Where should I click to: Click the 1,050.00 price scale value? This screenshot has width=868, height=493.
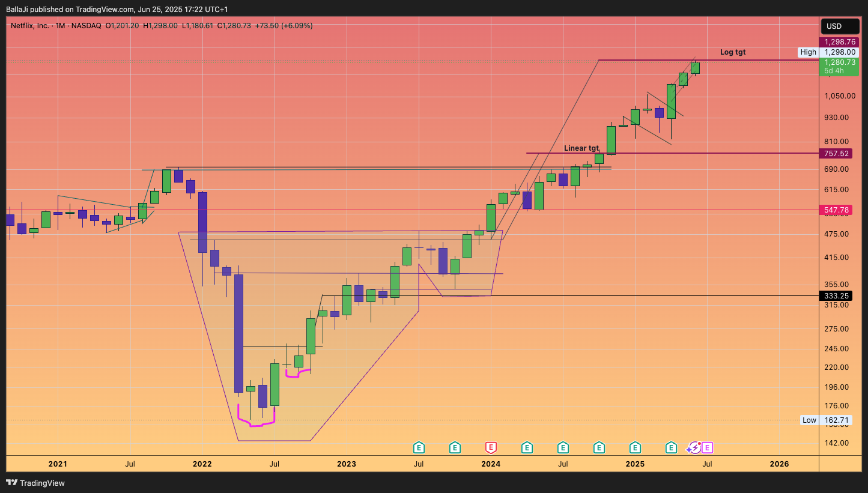(840, 96)
